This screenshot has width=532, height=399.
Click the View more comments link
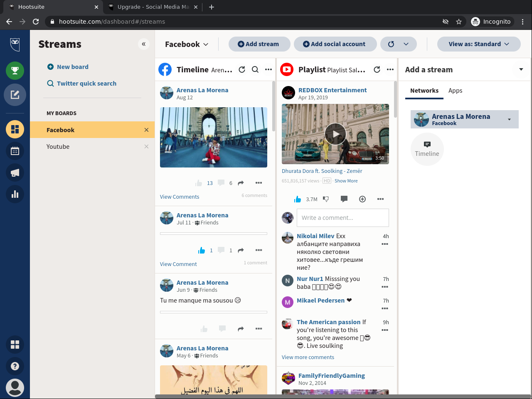point(308,357)
